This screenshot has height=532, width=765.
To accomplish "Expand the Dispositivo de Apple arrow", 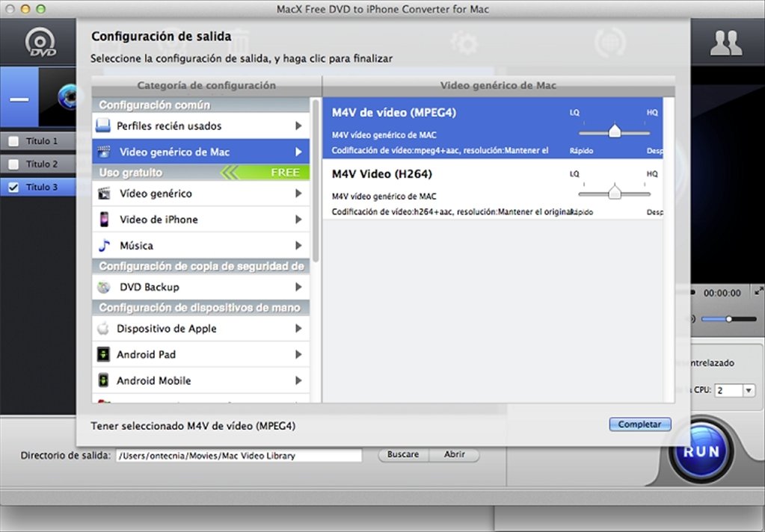I will pos(298,329).
